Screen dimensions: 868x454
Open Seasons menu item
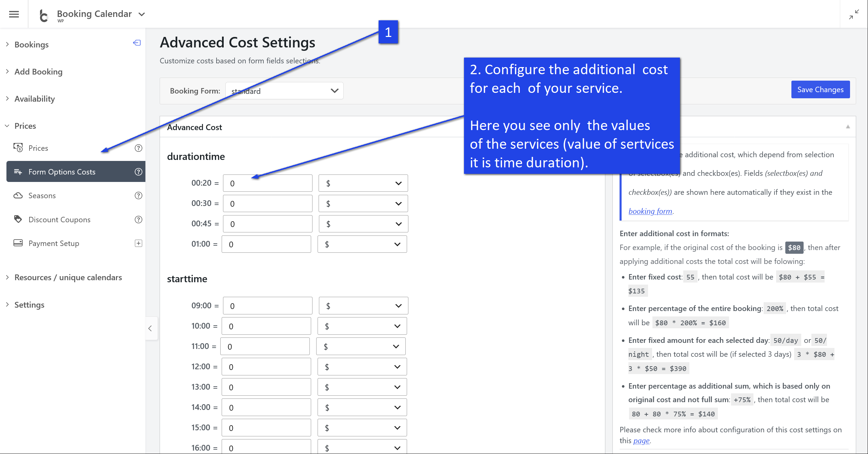42,195
